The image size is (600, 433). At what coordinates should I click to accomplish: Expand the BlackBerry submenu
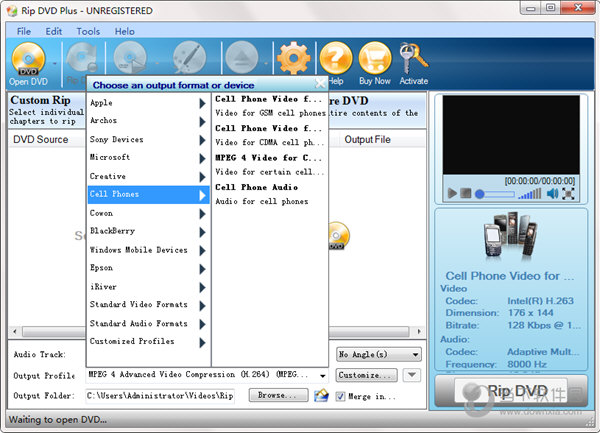[x=148, y=231]
